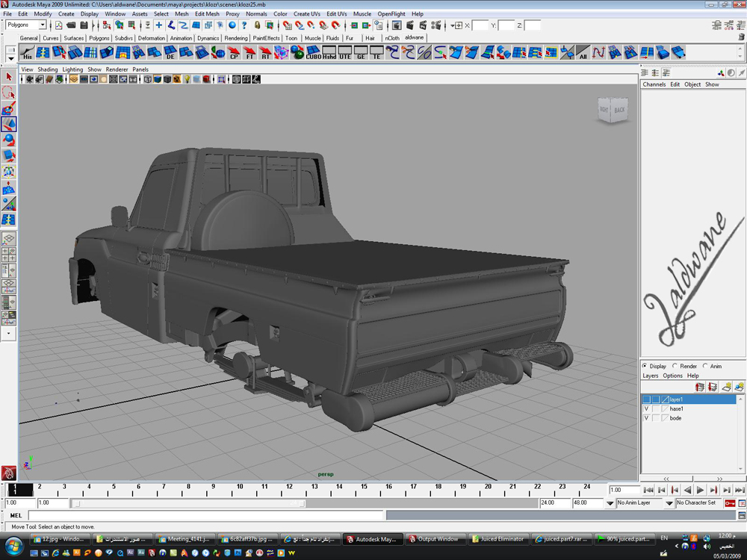Choose the Paint Selection tool
The width and height of the screenshot is (747, 560).
click(8, 108)
